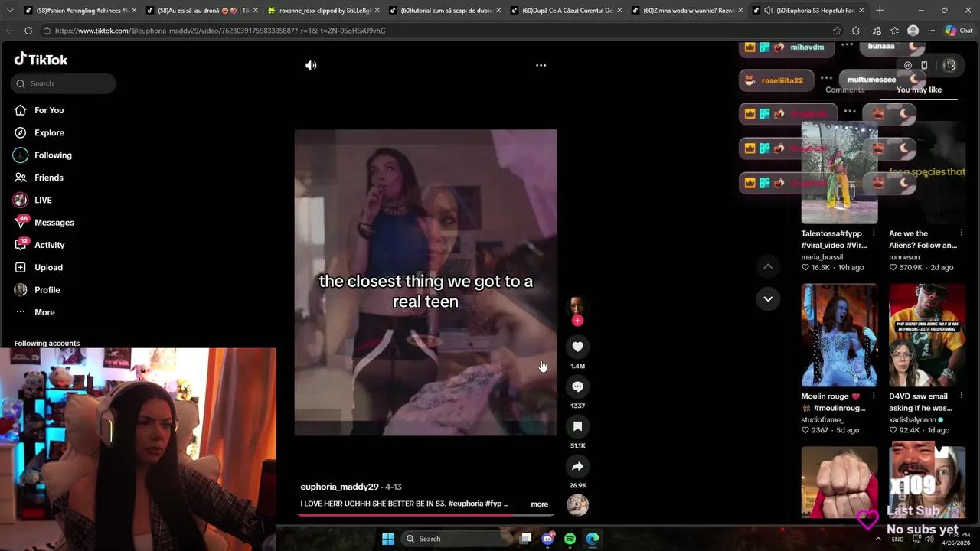Mute the Euphoria S3 browser tab audio
This screenshot has height=551, width=980.
[x=768, y=11]
